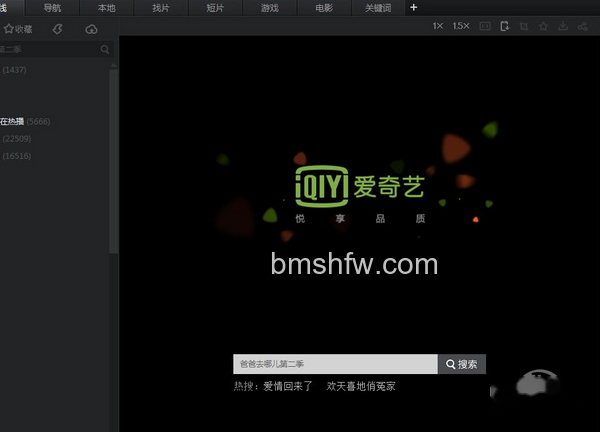Select the 短片 tab
This screenshot has width=600, height=432.
point(215,8)
